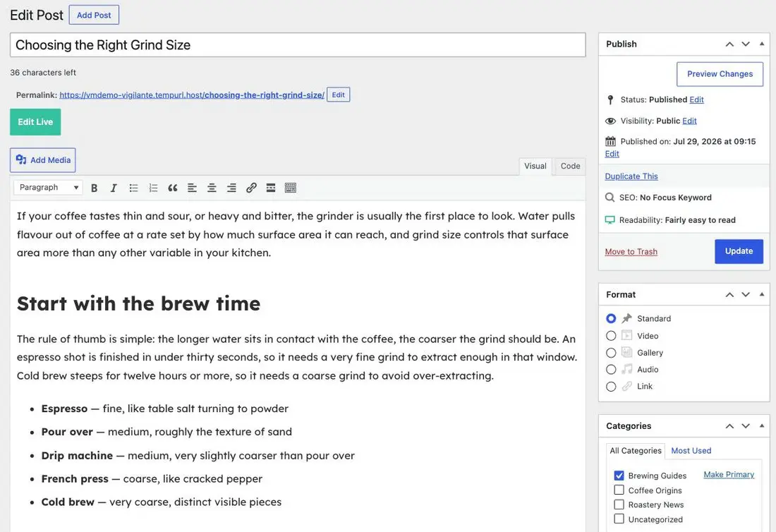Switch to the Visual editor tab

coord(535,167)
